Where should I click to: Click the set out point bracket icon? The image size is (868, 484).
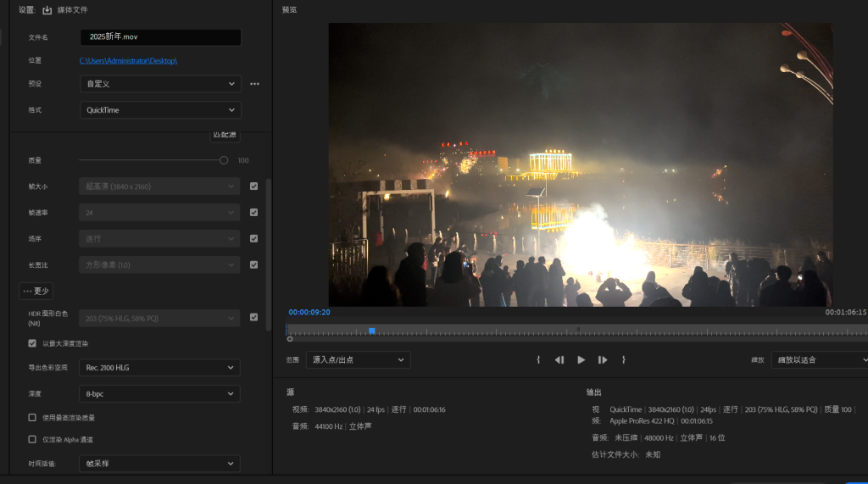point(624,359)
